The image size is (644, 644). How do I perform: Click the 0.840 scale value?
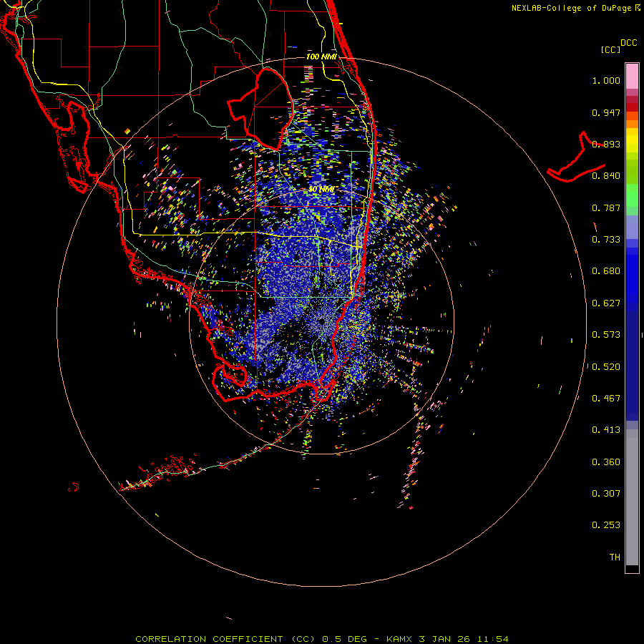[x=606, y=176]
